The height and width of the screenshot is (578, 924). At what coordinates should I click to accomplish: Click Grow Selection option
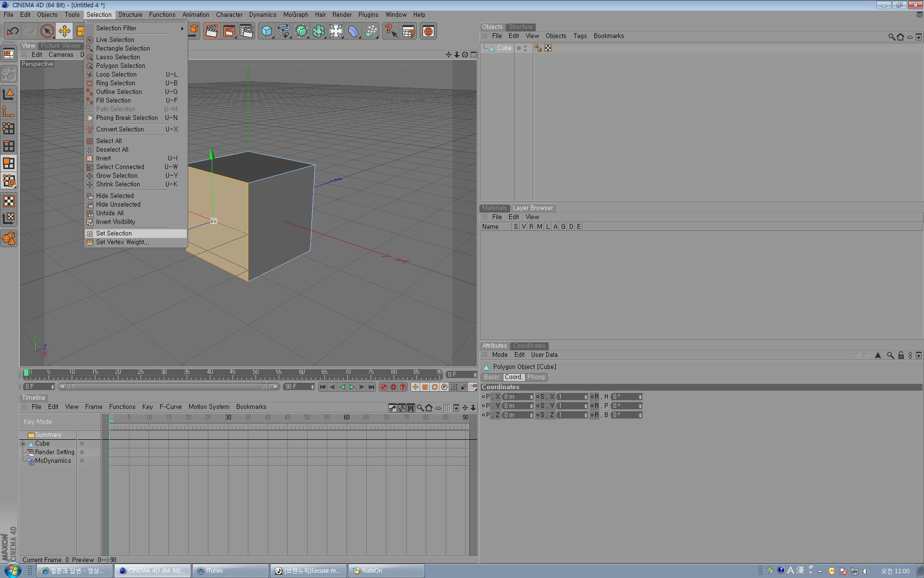click(116, 175)
